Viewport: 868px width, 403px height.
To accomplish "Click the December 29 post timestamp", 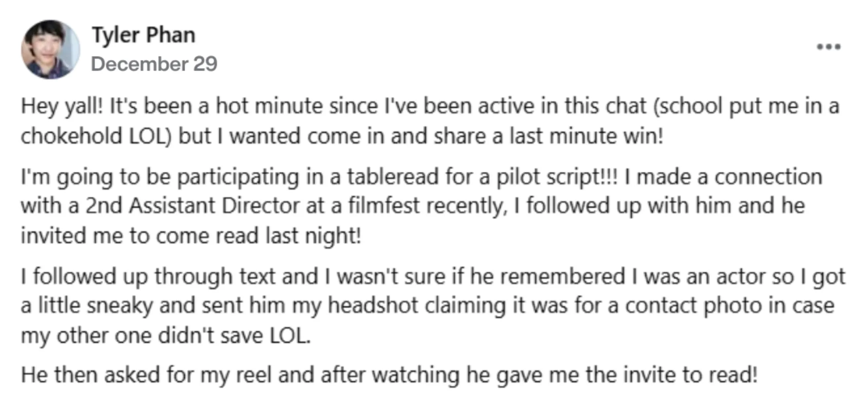I will point(154,64).
